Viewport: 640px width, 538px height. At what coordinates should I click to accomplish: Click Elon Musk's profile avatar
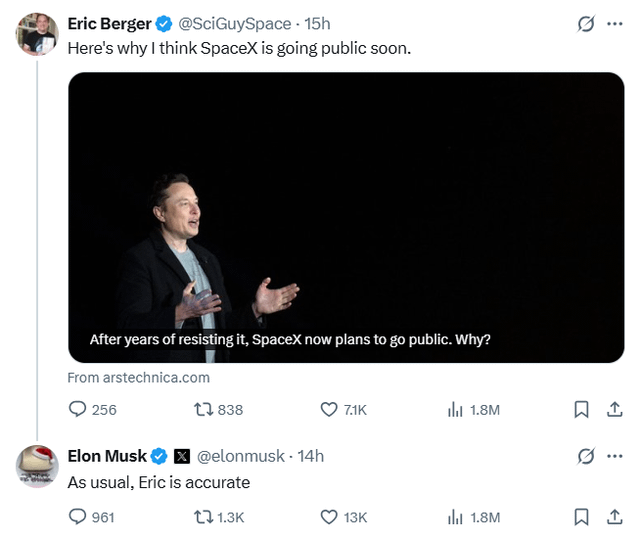[38, 466]
